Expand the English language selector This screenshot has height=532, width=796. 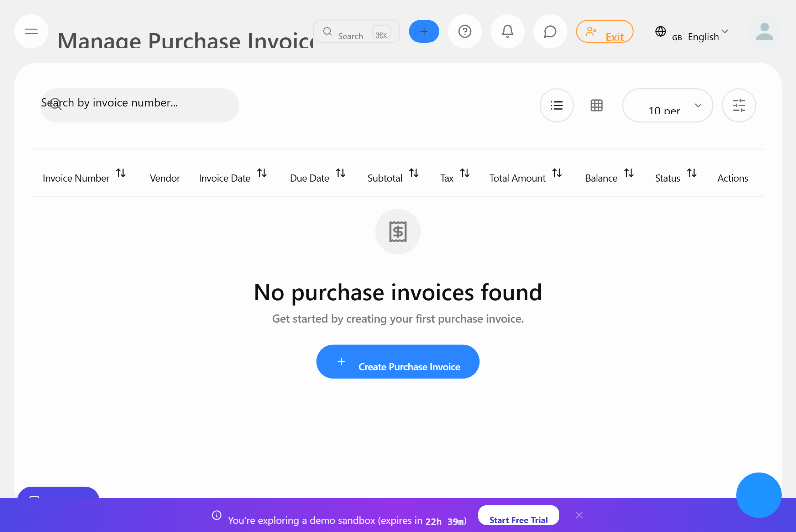(725, 33)
